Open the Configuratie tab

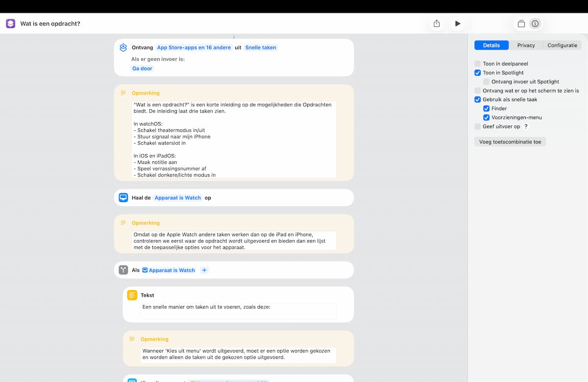562,45
